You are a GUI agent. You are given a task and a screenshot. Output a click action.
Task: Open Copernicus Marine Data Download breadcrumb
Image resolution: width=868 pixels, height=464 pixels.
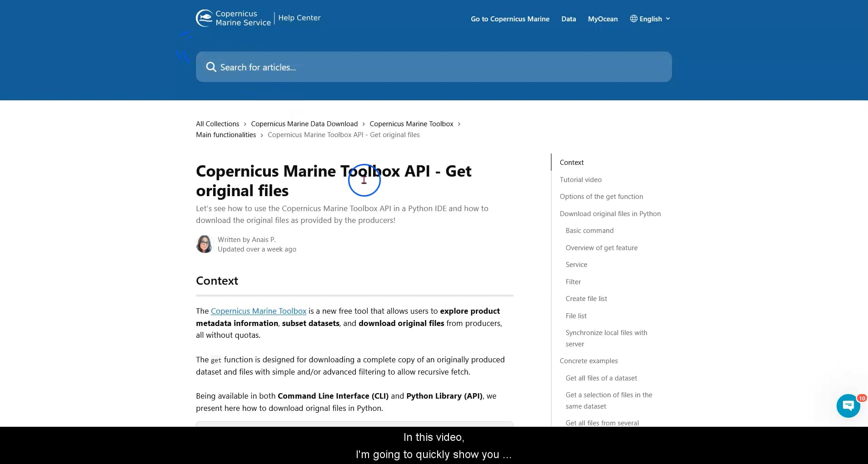coord(304,123)
